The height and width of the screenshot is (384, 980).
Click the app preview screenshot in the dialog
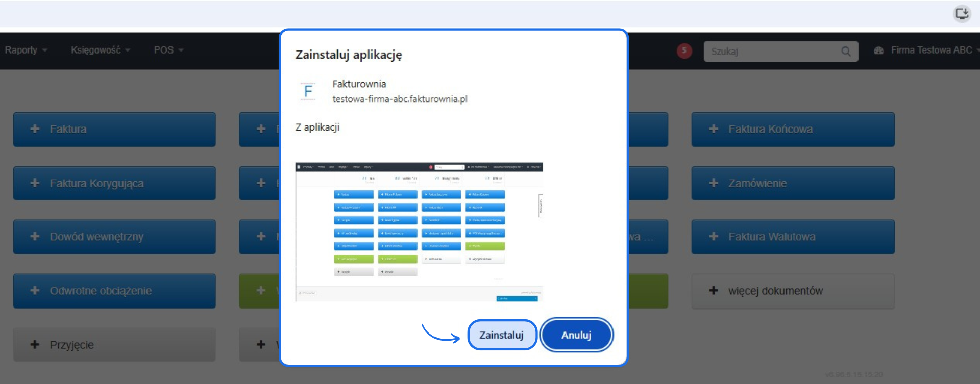419,232
